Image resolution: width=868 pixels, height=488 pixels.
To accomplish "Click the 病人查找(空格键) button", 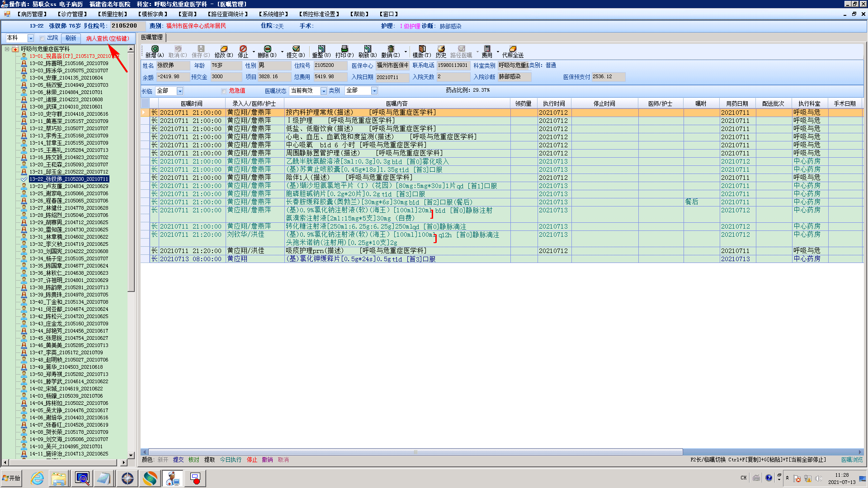I will coord(108,38).
